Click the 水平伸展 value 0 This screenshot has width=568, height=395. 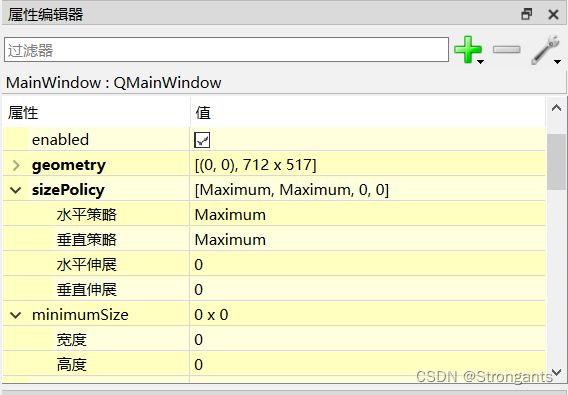pos(199,265)
